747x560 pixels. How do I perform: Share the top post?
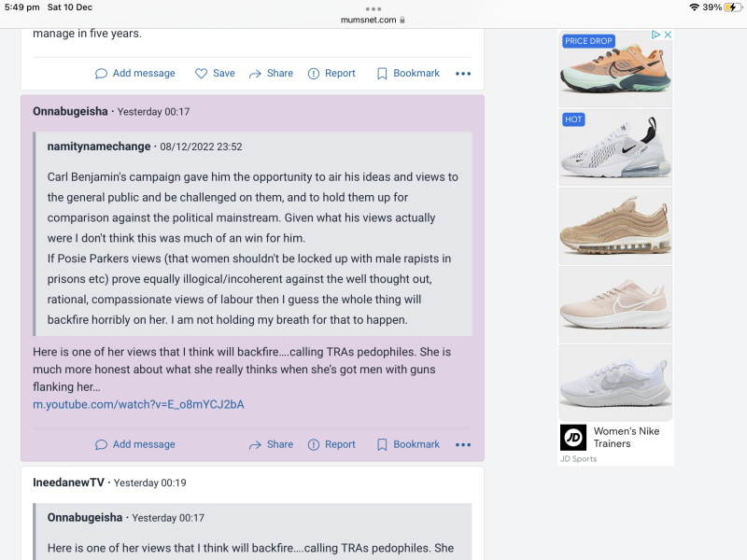pos(270,74)
